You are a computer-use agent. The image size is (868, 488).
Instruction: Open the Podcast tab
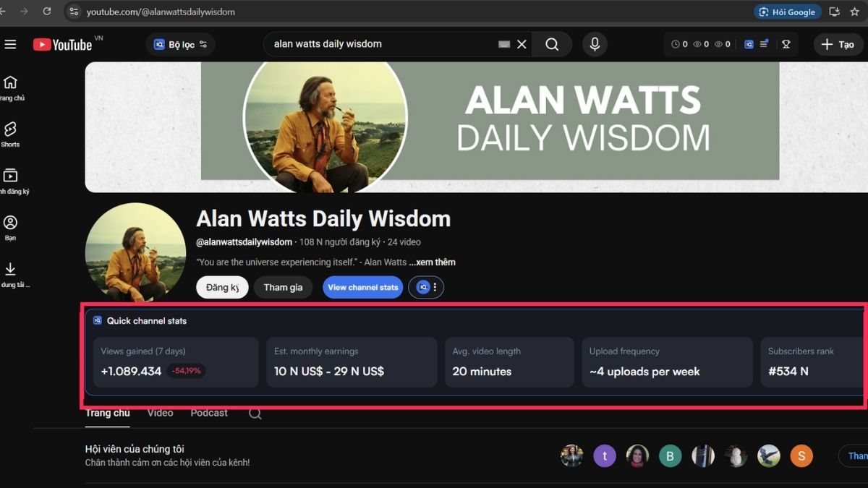(x=208, y=412)
